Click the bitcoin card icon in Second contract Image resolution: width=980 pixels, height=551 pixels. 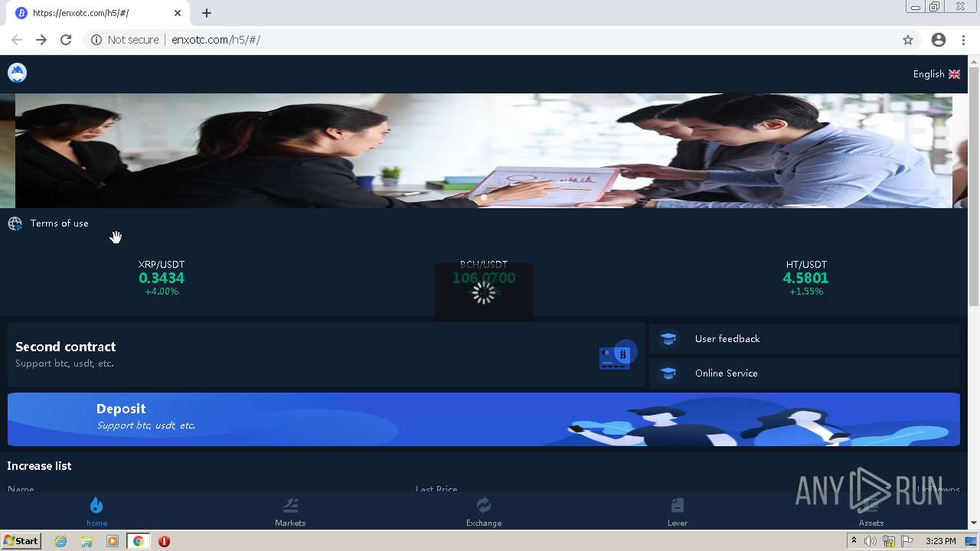tap(618, 355)
